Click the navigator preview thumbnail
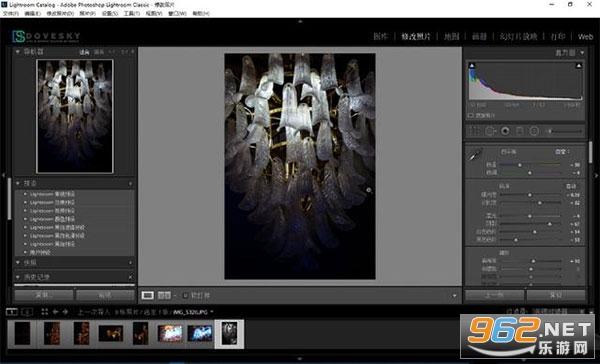Screen dimensions: 600x364 [x=75, y=116]
